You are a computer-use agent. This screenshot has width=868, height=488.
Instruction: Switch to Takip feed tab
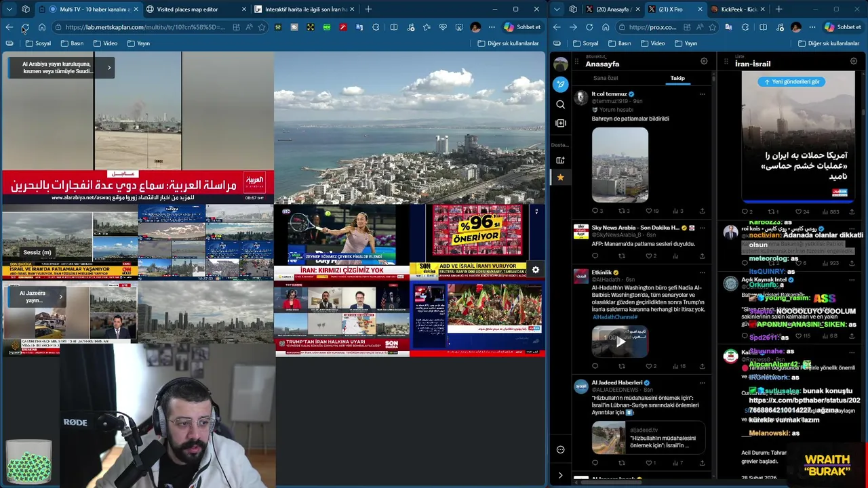point(677,78)
